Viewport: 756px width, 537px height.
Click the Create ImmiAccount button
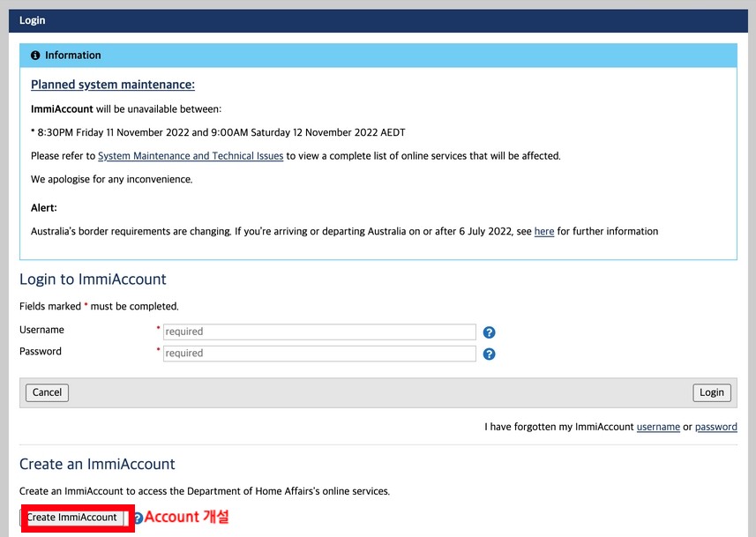(72, 518)
